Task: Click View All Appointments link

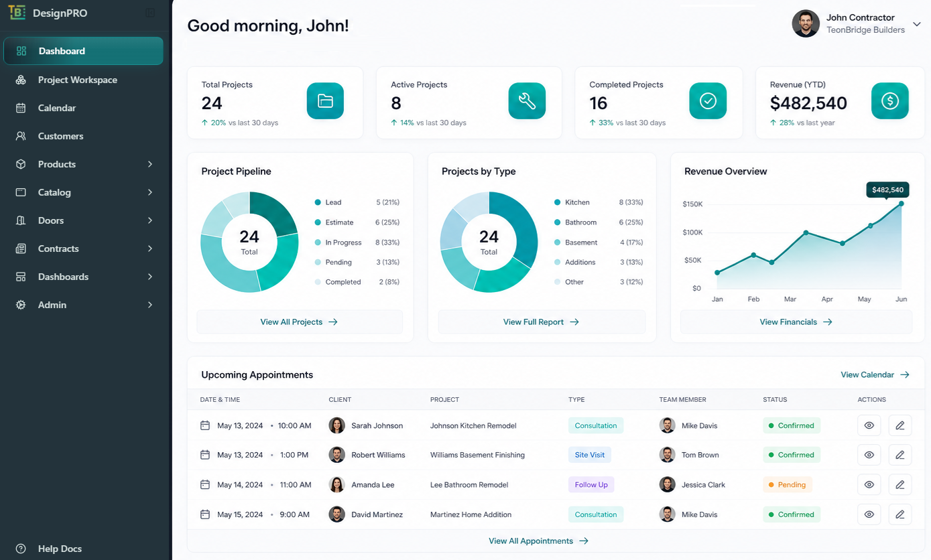Action: coord(538,541)
